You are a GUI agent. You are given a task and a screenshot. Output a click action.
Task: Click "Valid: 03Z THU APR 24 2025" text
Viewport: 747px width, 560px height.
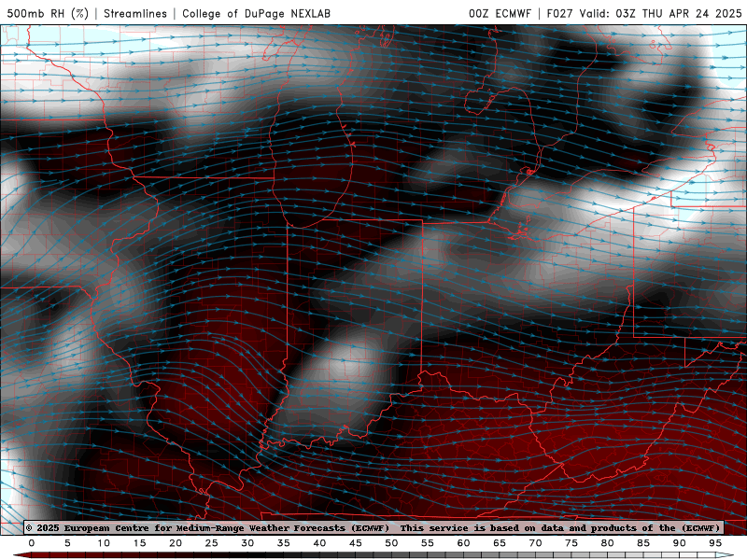coord(661,13)
